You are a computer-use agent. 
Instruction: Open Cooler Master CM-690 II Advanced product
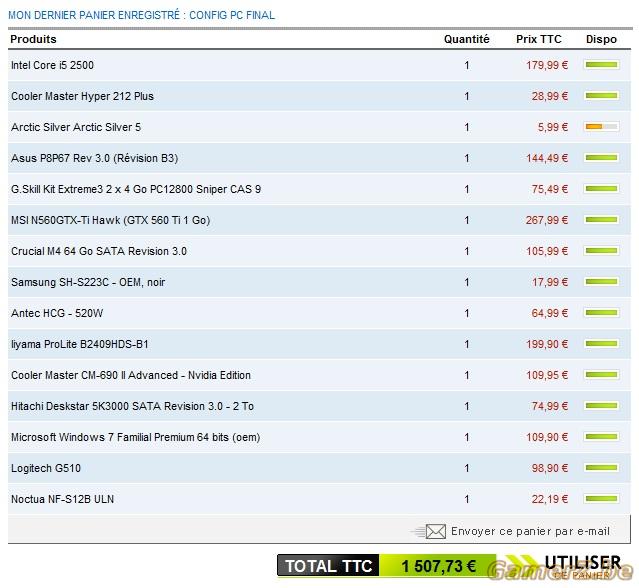tap(131, 375)
